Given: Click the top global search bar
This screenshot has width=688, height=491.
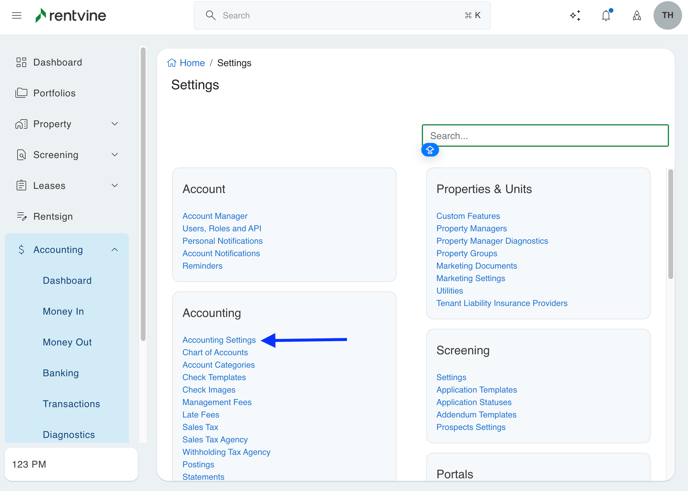Looking at the screenshot, I should tap(342, 16).
